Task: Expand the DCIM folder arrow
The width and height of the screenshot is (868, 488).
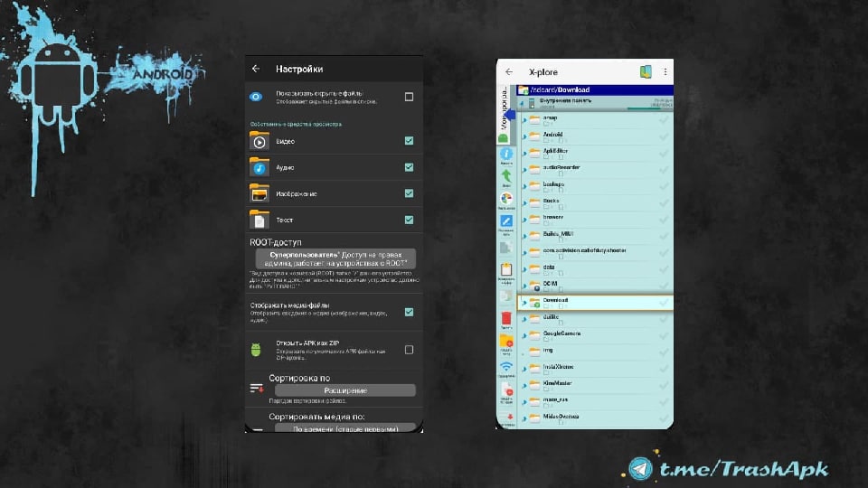Action: (524, 286)
